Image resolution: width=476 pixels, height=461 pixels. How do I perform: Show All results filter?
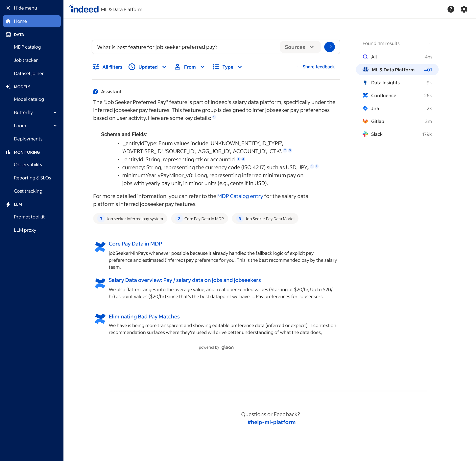click(x=397, y=57)
